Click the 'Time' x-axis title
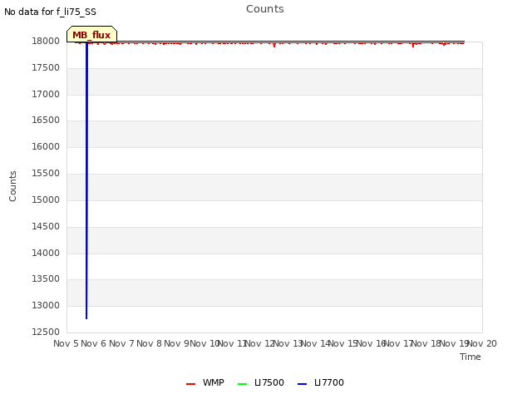The height and width of the screenshot is (399, 532). 470,357
